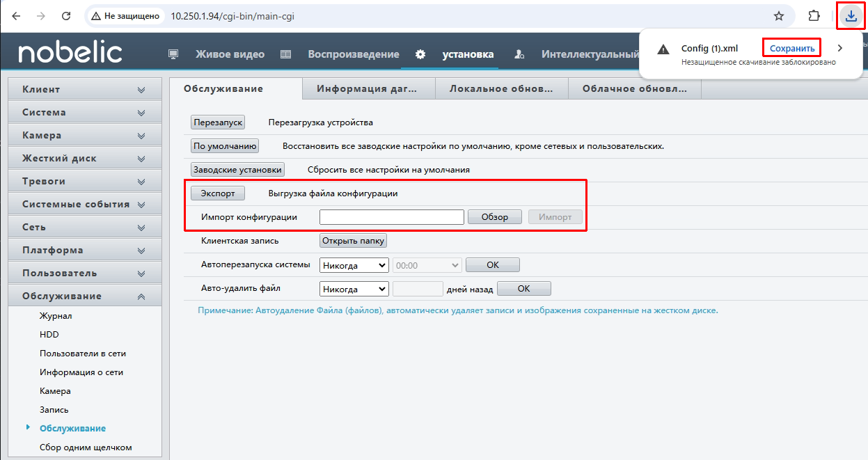Image resolution: width=868 pixels, height=460 pixels.
Task: Open the Живое видео menu
Action: [230, 54]
